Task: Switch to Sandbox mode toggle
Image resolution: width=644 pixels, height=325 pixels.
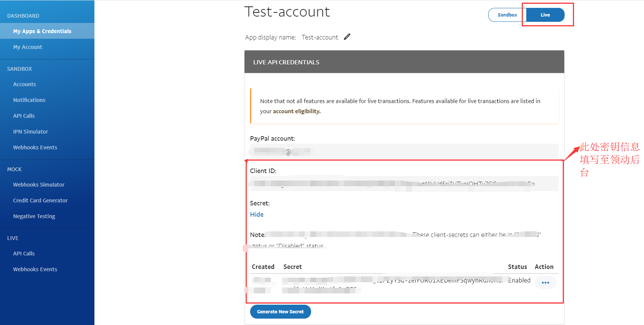Action: click(507, 15)
